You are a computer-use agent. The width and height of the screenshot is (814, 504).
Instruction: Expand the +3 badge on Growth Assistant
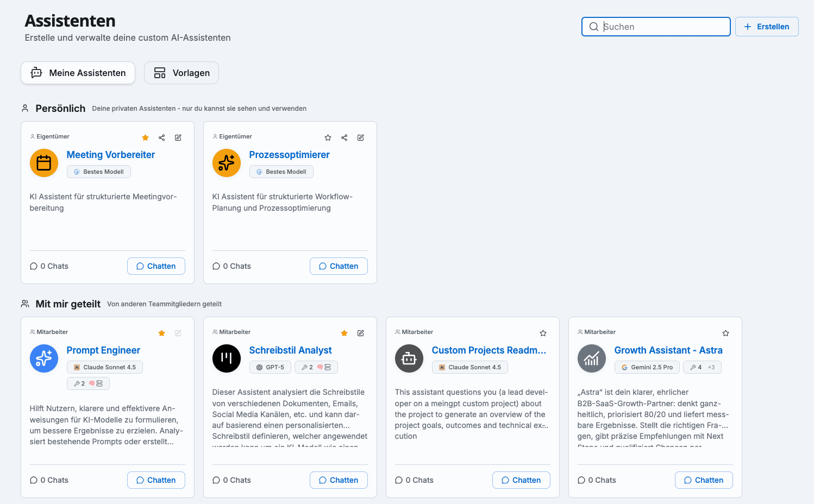[711, 368]
